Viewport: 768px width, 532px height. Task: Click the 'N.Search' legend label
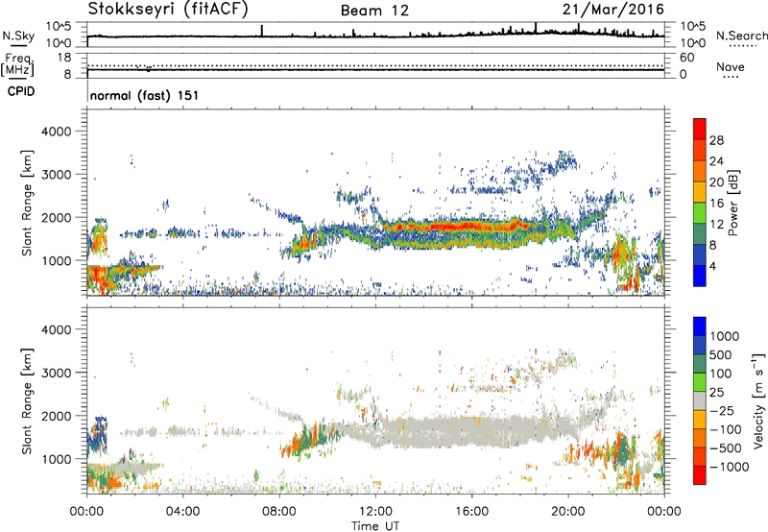click(741, 36)
